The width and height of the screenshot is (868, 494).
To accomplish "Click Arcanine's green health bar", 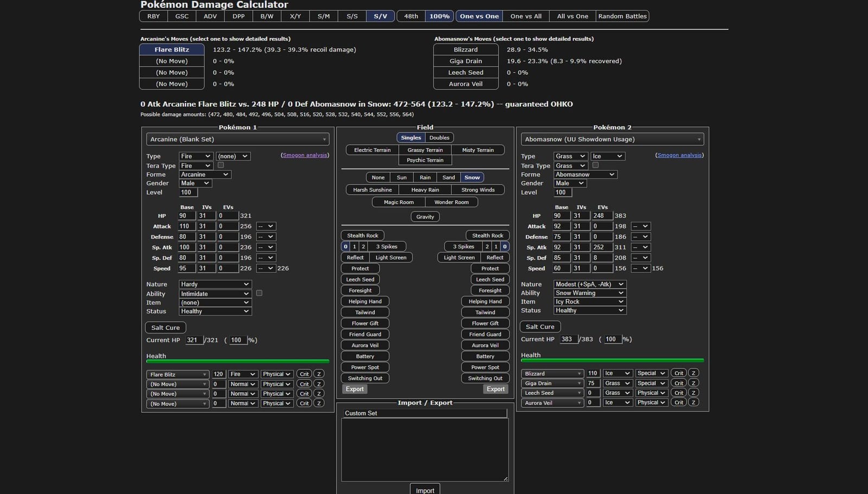I will tap(237, 361).
